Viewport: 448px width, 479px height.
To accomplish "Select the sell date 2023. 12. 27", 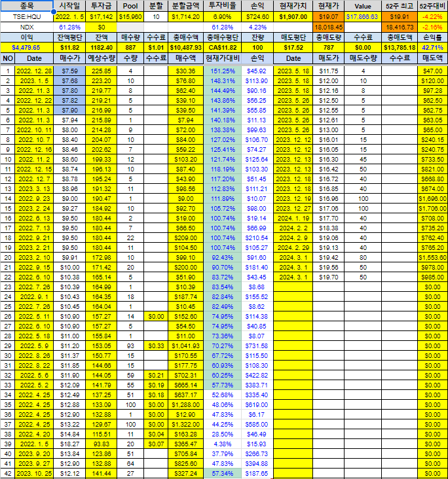I will pyautogui.click(x=293, y=208).
